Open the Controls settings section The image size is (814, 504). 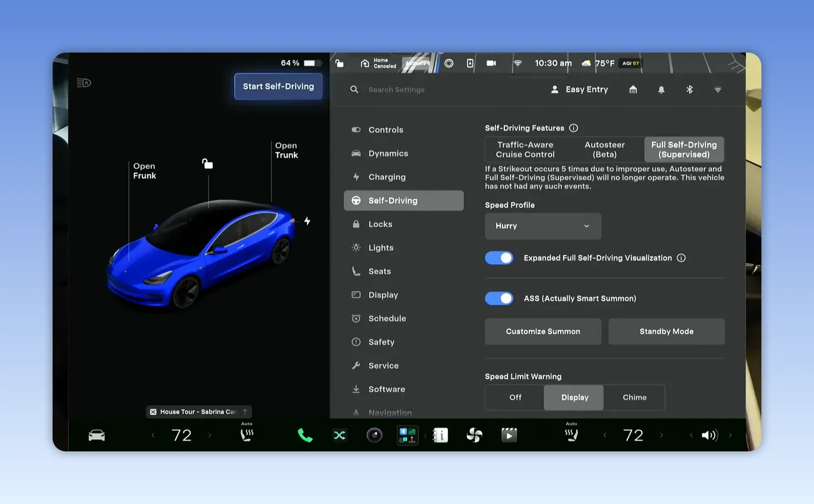[x=404, y=130]
